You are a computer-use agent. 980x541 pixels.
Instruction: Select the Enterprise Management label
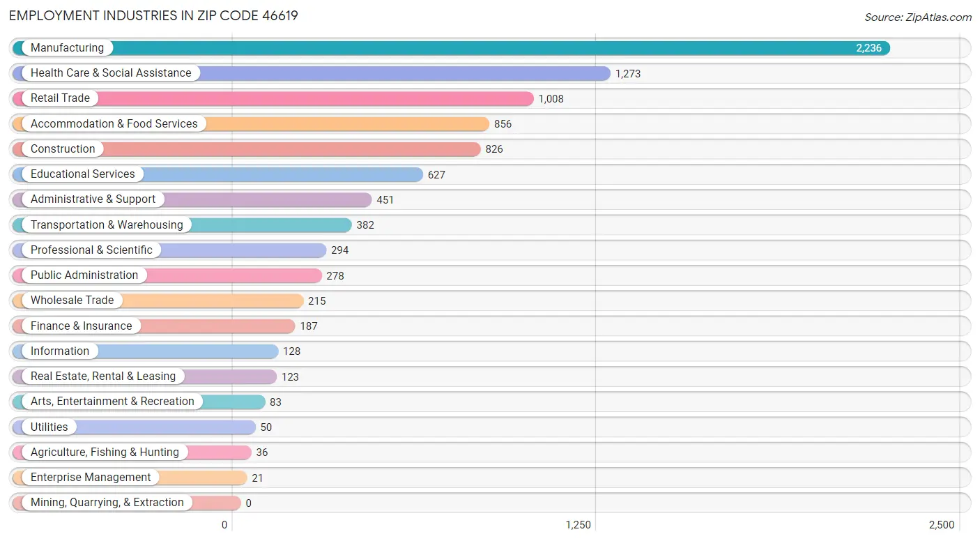click(x=91, y=478)
